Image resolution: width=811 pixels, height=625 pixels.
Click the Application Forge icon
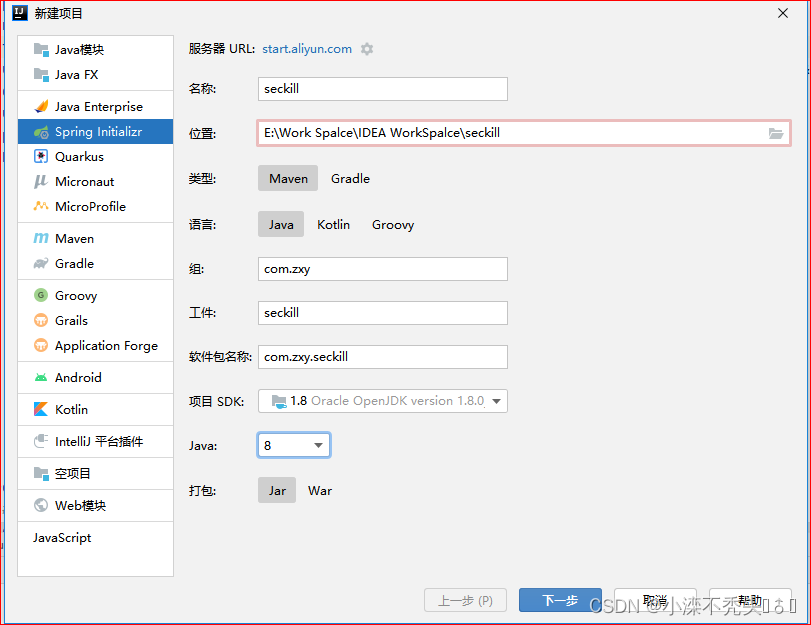[41, 345]
